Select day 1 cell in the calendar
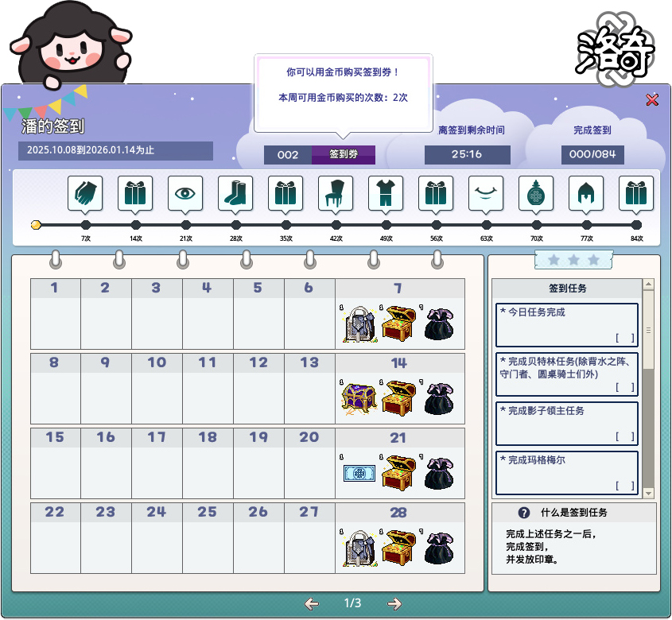 [x=55, y=314]
